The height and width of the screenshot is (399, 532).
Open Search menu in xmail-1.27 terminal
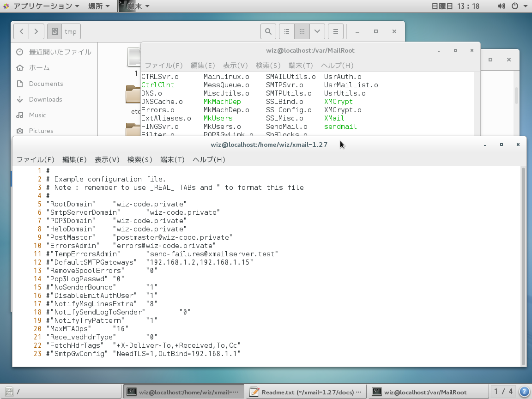pyautogui.click(x=140, y=160)
